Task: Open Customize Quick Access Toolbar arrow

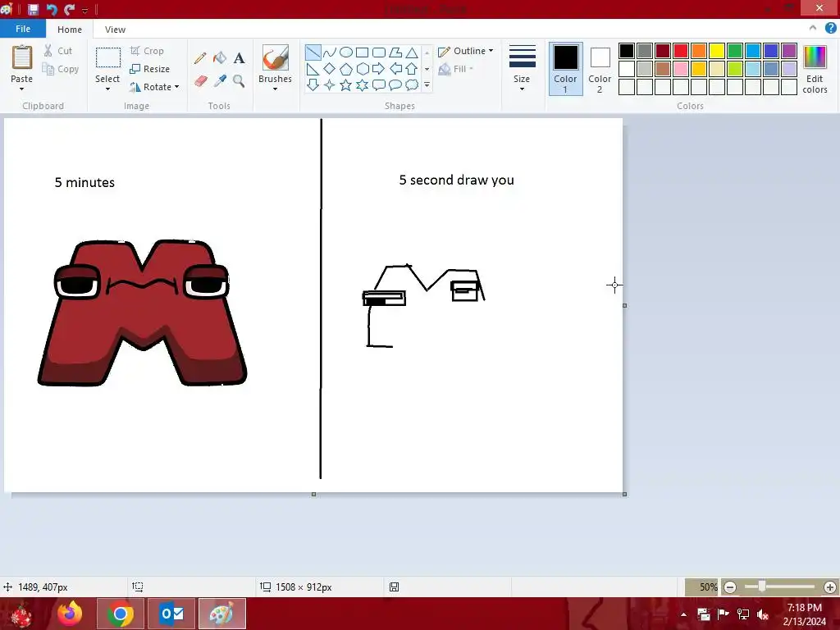Action: 85,10
